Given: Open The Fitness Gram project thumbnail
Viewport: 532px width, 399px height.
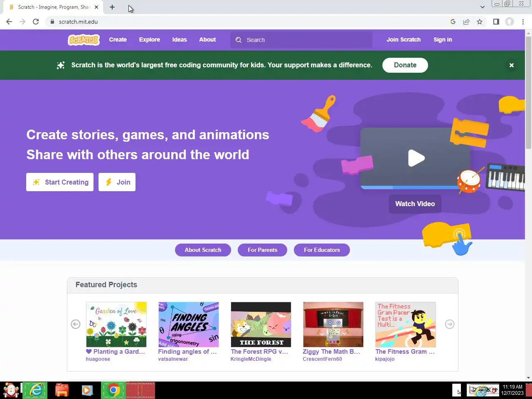Looking at the screenshot, I should 406,325.
